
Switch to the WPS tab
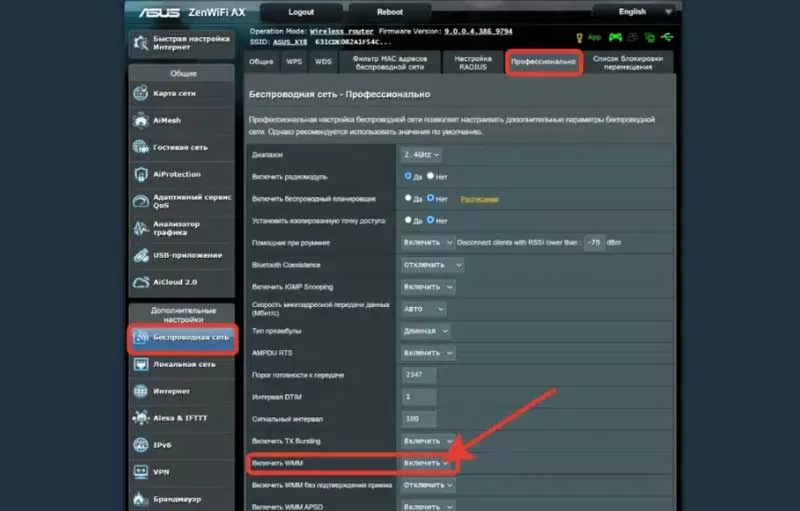pos(294,62)
